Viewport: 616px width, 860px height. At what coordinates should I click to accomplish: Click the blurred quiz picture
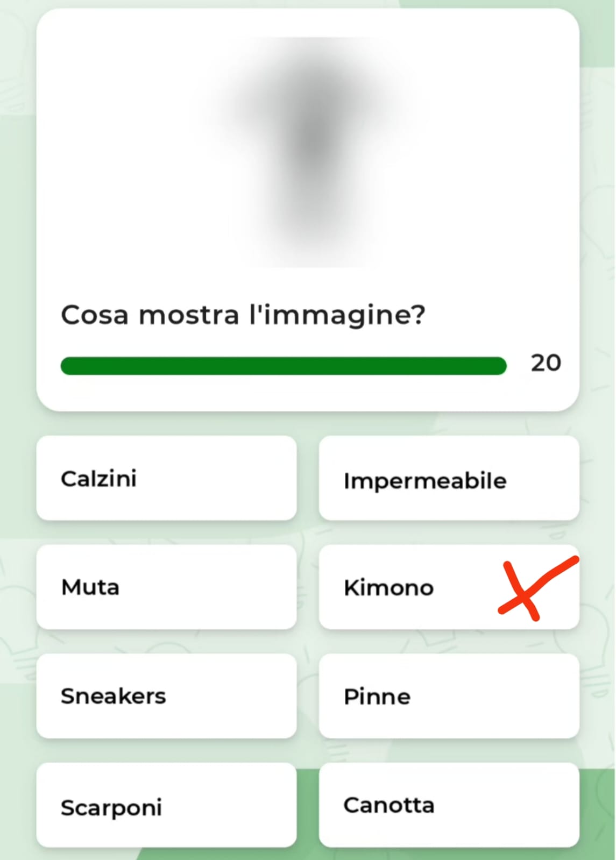click(x=312, y=152)
